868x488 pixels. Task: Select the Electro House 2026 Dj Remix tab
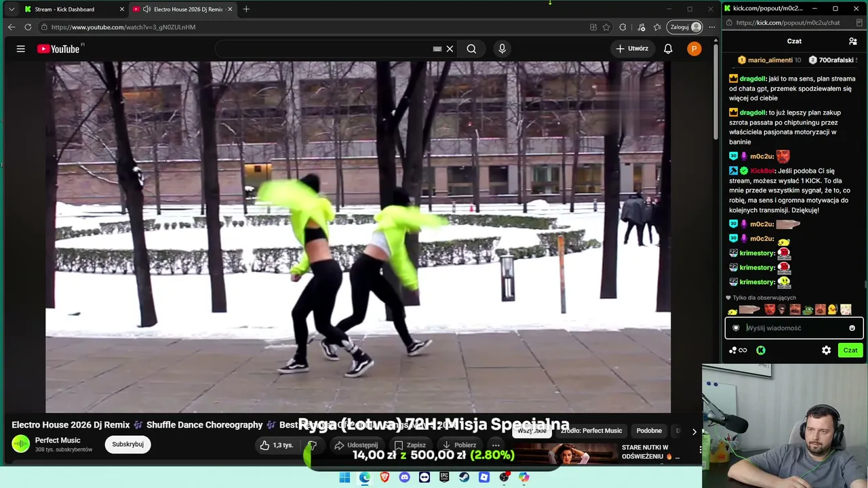pyautogui.click(x=182, y=9)
